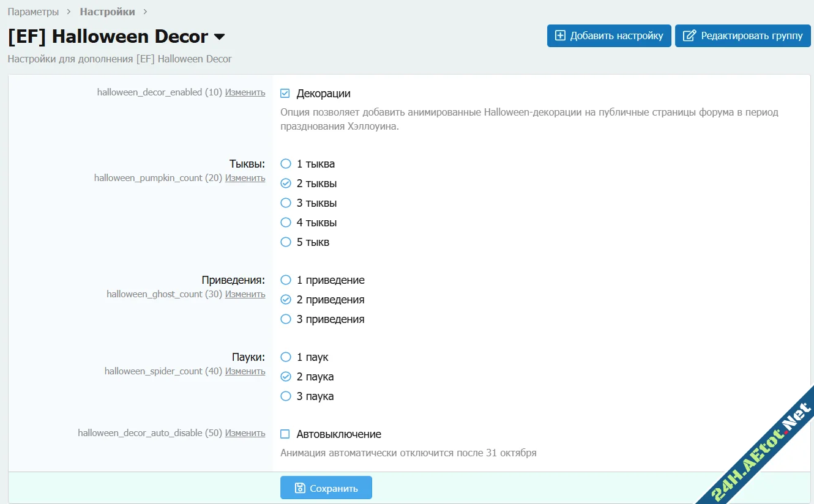This screenshot has width=814, height=504.
Task: Select the 1 тыква radio option
Action: coord(286,164)
